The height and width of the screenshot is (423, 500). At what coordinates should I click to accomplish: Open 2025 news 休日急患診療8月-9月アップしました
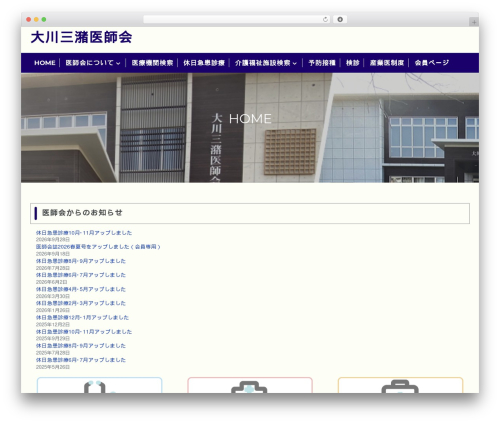[x=81, y=346]
